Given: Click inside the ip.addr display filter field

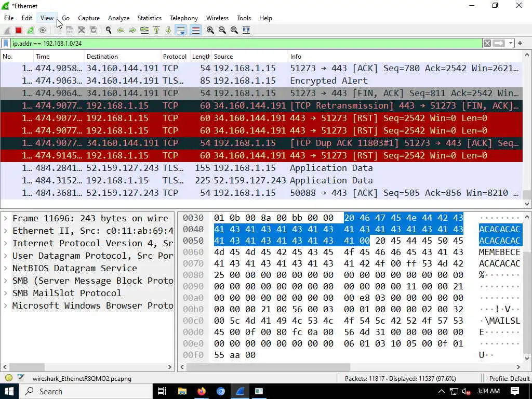Looking at the screenshot, I should pos(246,44).
